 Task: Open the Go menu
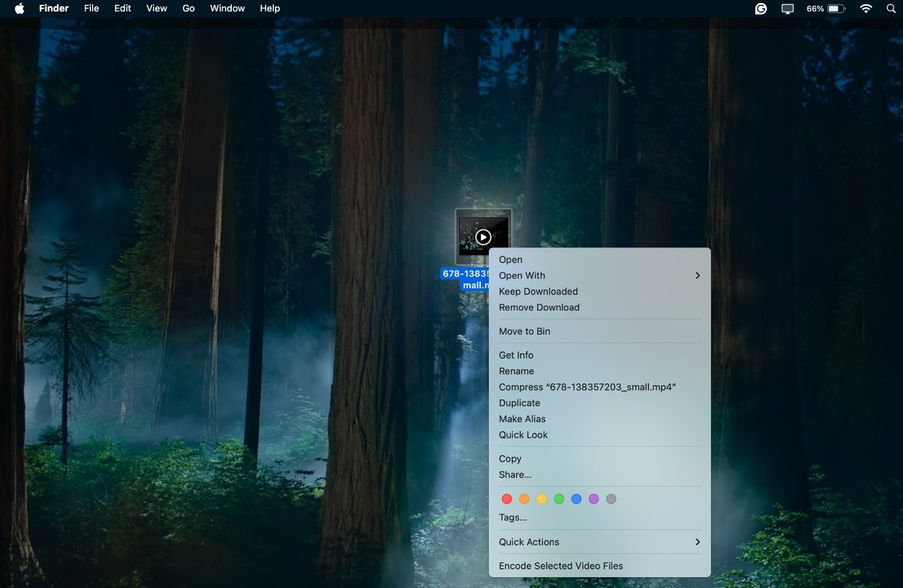click(x=188, y=8)
